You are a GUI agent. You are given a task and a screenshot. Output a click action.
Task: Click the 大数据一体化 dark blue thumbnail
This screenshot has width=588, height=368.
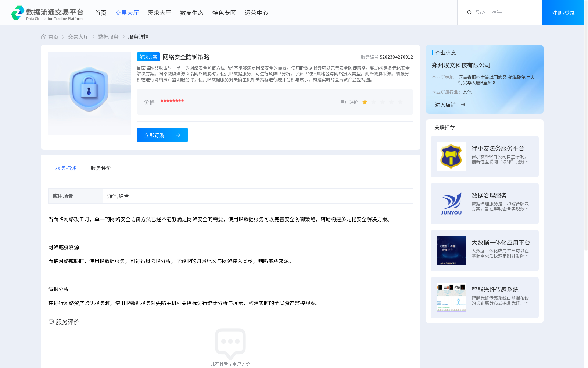pyautogui.click(x=451, y=251)
